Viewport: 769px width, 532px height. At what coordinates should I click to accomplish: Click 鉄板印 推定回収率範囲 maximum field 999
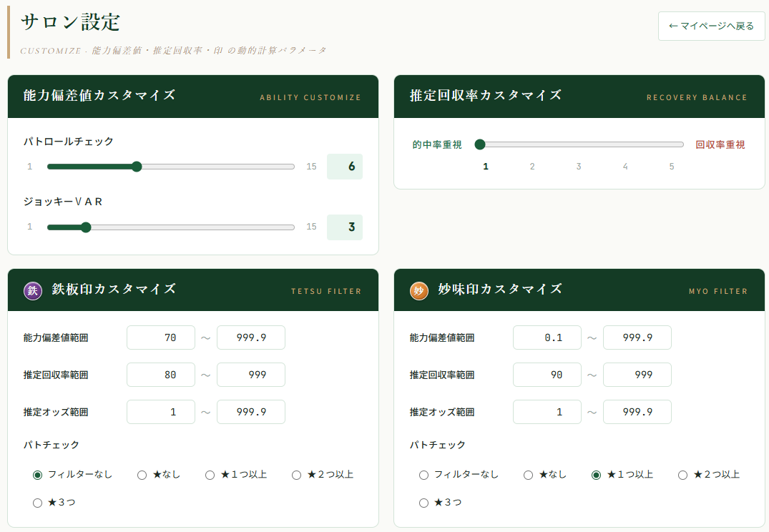251,375
